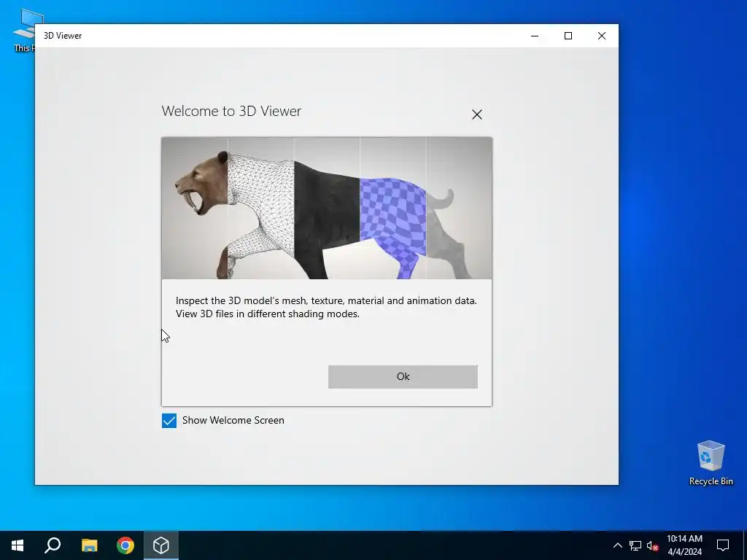Click the 3D Viewer title bar text

tap(63, 36)
